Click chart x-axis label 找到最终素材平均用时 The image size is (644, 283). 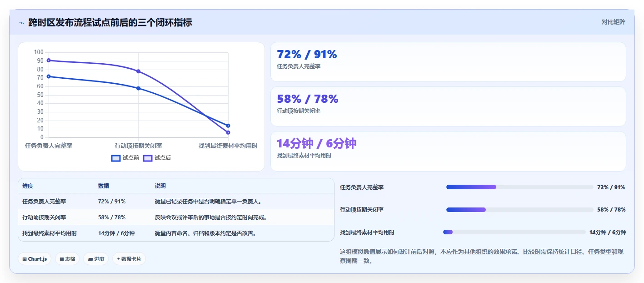[x=228, y=146]
